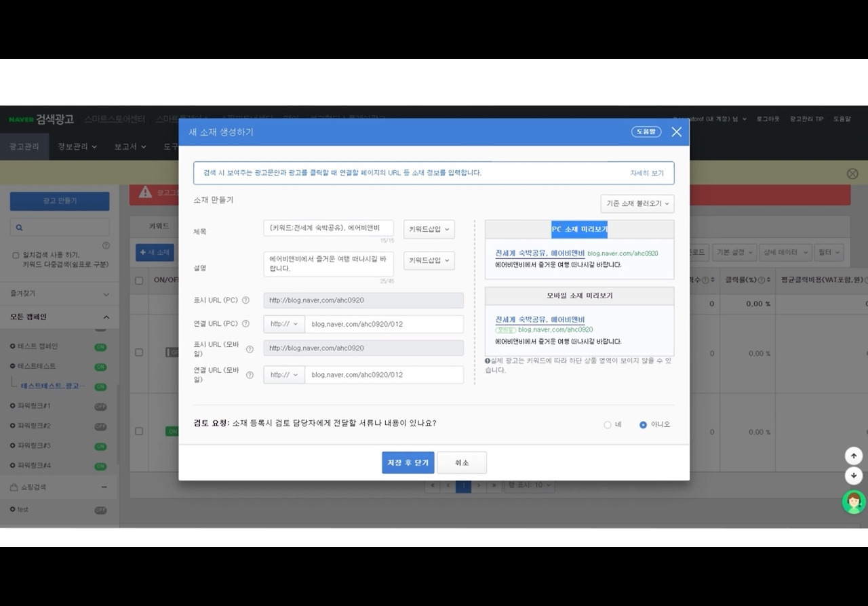Click the 광고 만들기 button in the sidebar
Image resolution: width=868 pixels, height=606 pixels.
coord(60,201)
